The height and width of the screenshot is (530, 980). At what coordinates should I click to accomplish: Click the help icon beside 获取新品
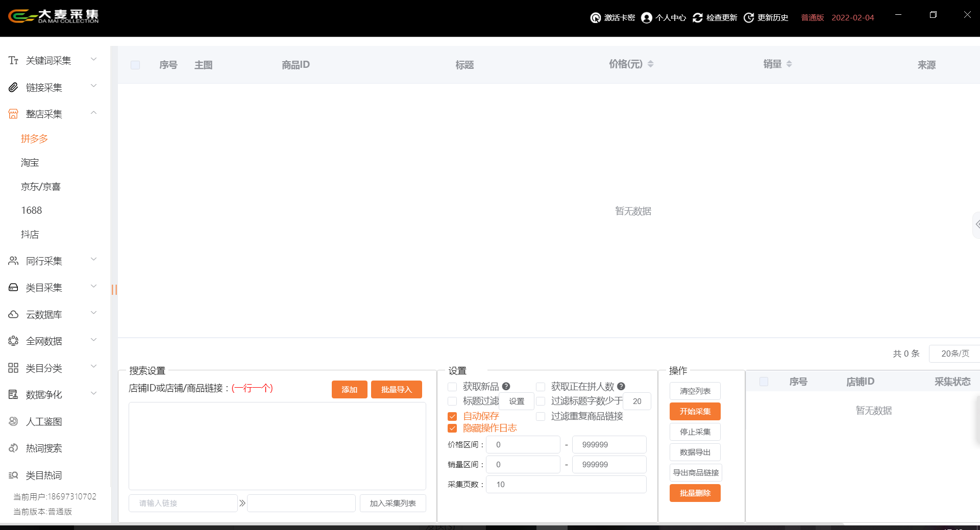coord(506,387)
